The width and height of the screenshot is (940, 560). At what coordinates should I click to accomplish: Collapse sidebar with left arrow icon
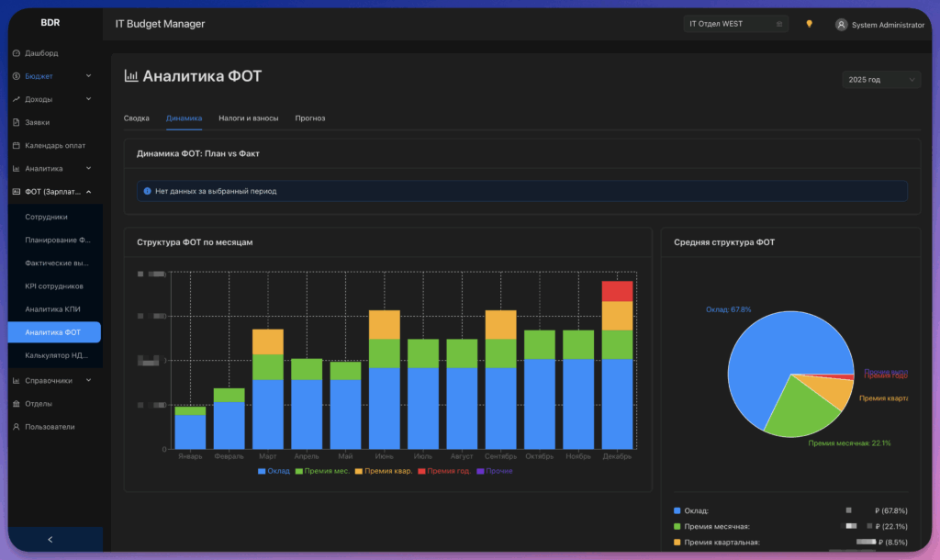[50, 540]
